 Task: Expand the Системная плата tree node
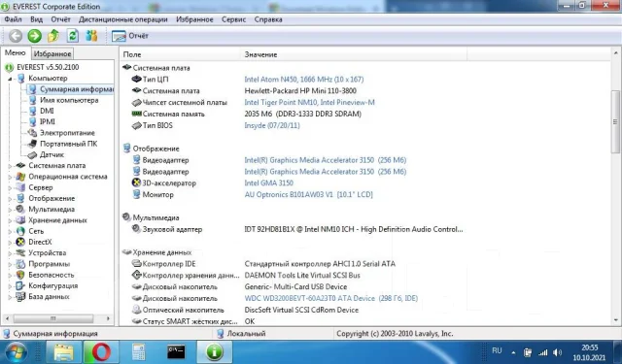(10, 166)
